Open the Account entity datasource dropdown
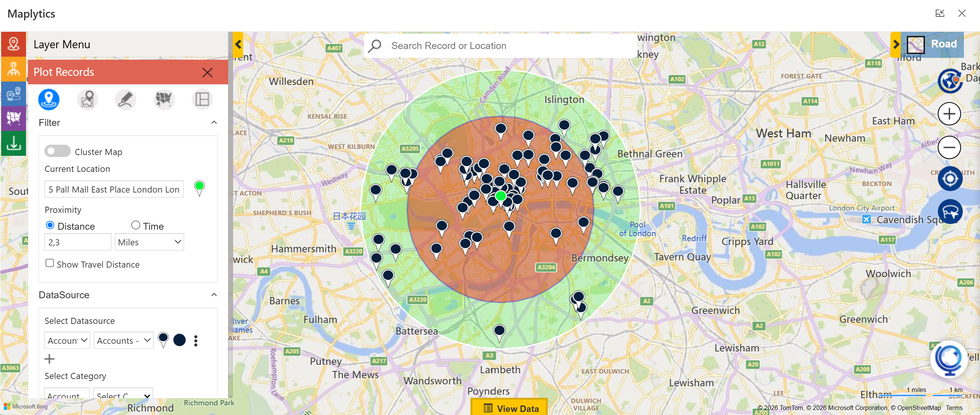The image size is (980, 415). click(67, 340)
